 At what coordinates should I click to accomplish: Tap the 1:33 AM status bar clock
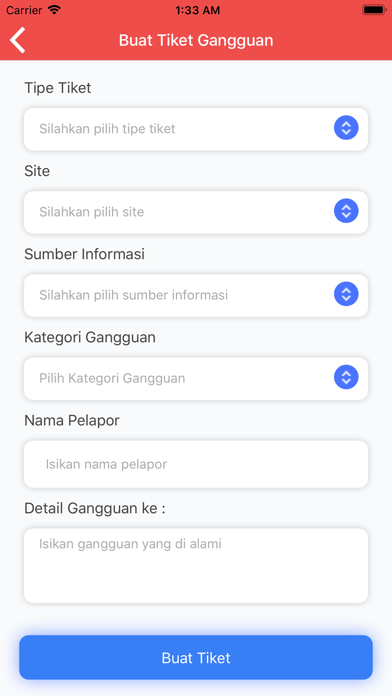point(198,10)
